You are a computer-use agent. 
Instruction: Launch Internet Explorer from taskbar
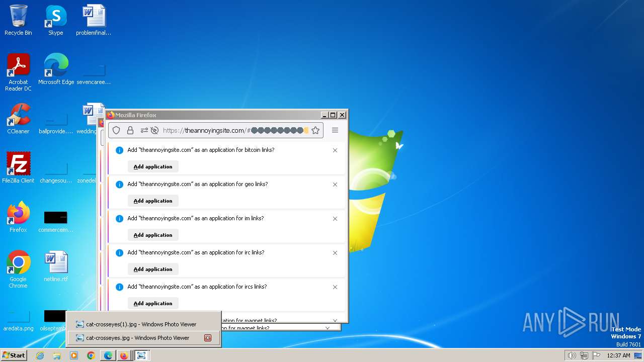coord(40,355)
